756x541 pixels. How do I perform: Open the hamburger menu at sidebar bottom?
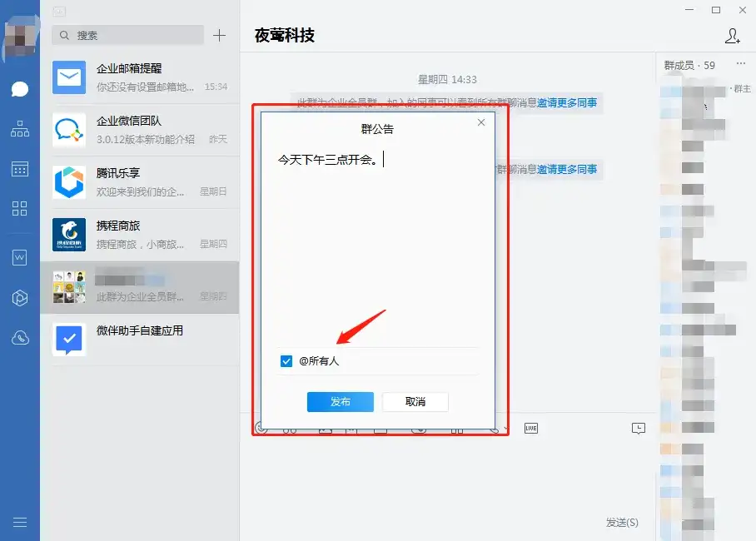click(x=20, y=522)
